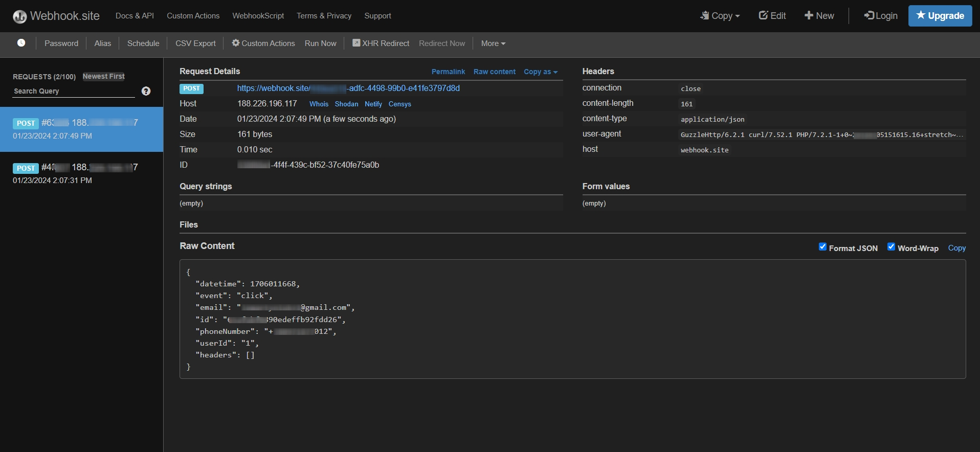The height and width of the screenshot is (452, 980).
Task: Click the Search Query input field
Action: tap(74, 91)
